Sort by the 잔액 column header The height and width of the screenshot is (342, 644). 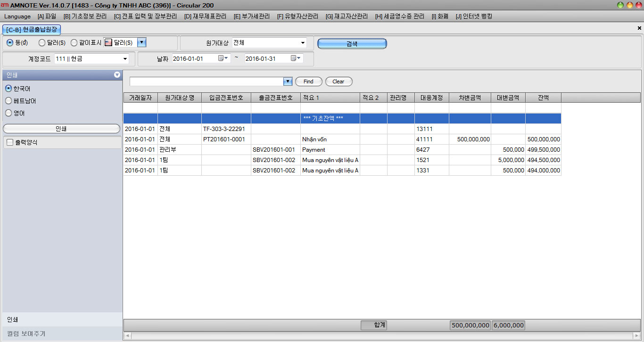coord(543,98)
